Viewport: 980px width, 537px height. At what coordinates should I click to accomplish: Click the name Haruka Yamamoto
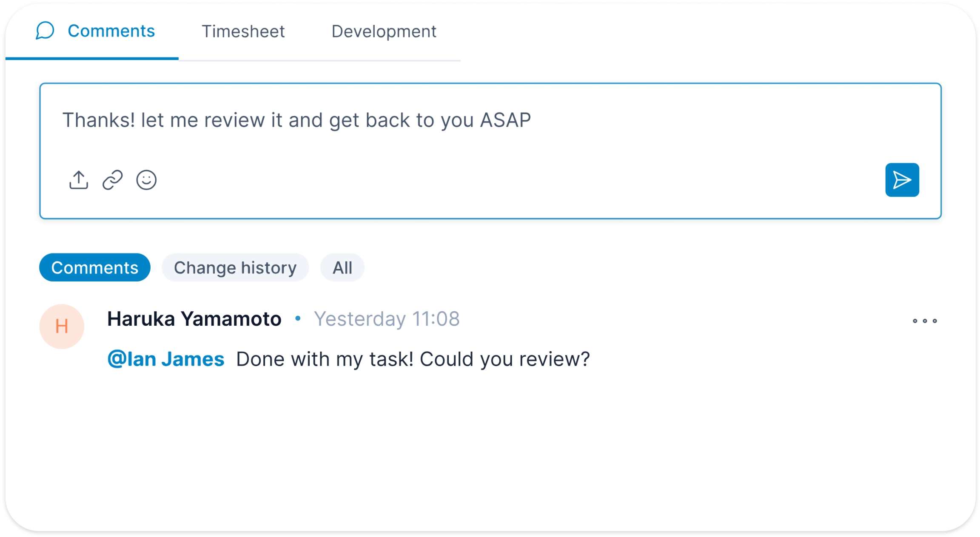(194, 318)
